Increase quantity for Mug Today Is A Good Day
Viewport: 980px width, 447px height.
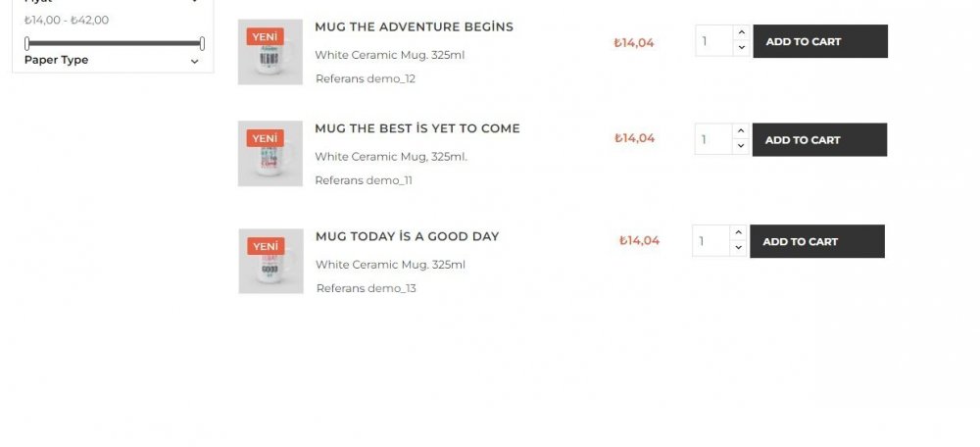point(738,233)
